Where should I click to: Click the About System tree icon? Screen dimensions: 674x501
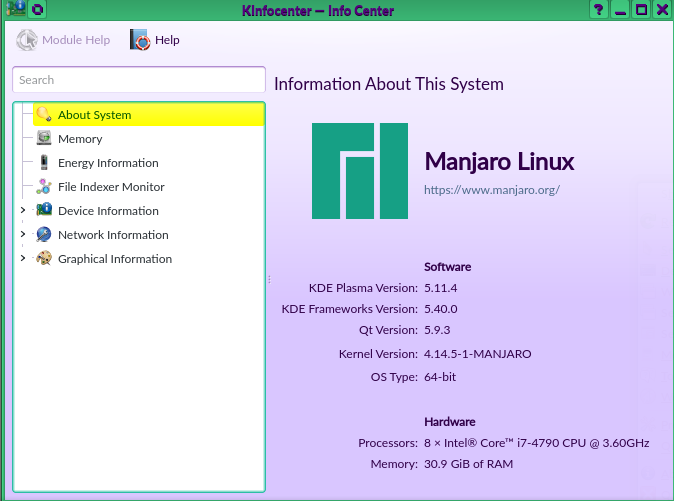tap(44, 115)
